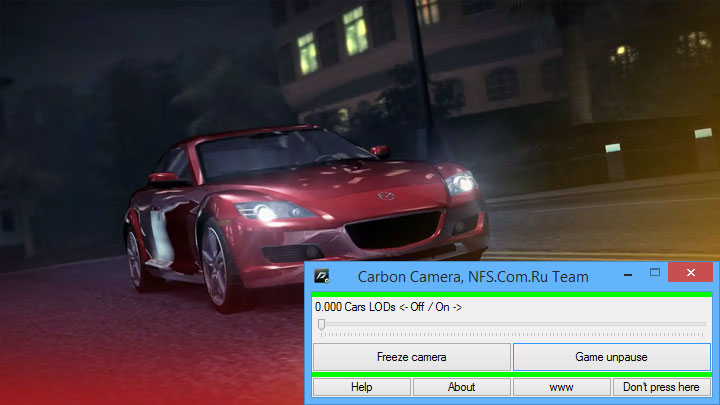
Task: Click the 'Carbon Camera, NFS.Com.Ru Team' title text
Action: [473, 277]
